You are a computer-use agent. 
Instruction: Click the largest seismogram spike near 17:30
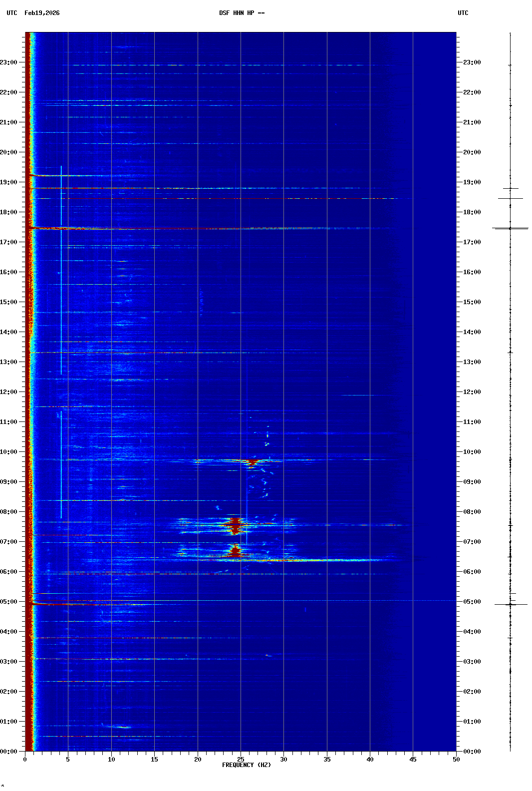click(510, 228)
